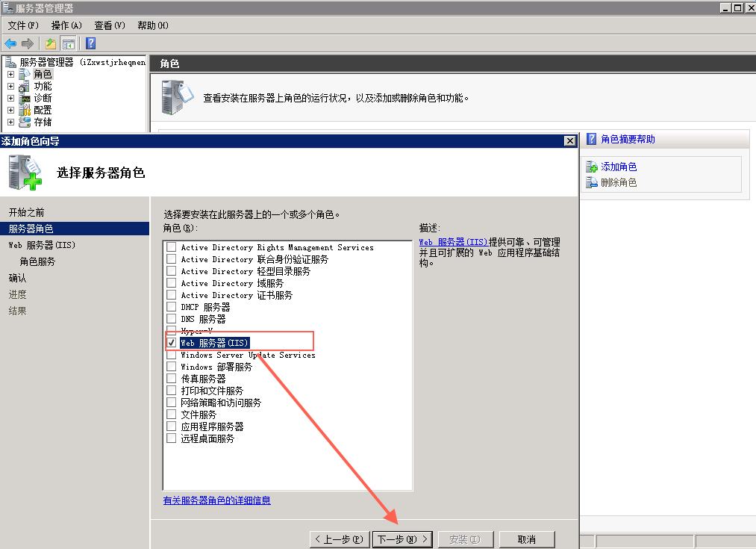Open the 有关服务器角色的详细信息 link
The image size is (756, 549).
[x=216, y=500]
